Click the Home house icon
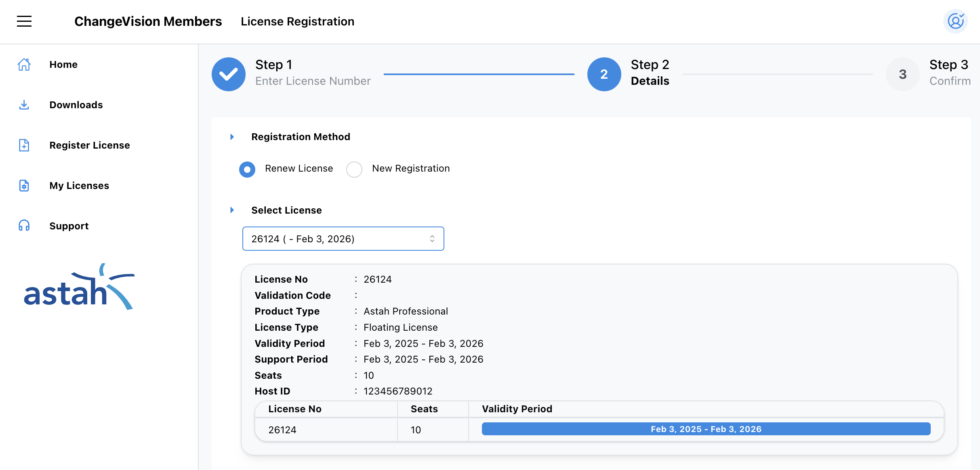This screenshot has height=470, width=980. [x=24, y=65]
